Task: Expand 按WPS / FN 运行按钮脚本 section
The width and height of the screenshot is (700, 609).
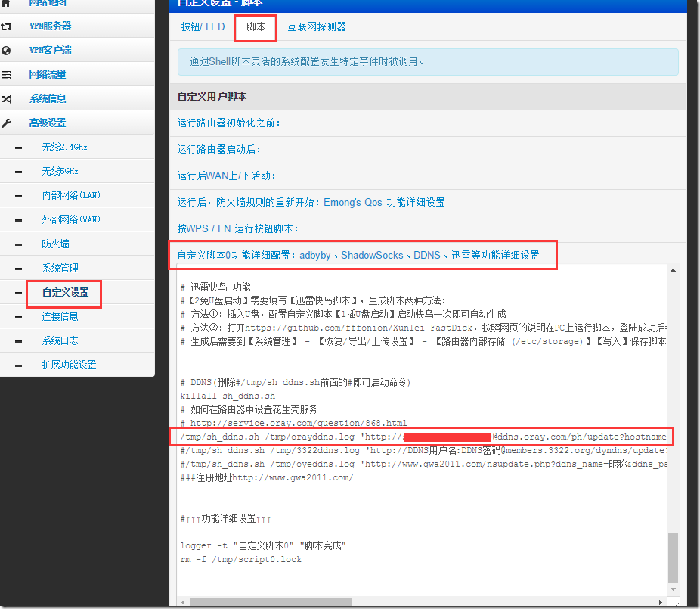Action: 237,228
